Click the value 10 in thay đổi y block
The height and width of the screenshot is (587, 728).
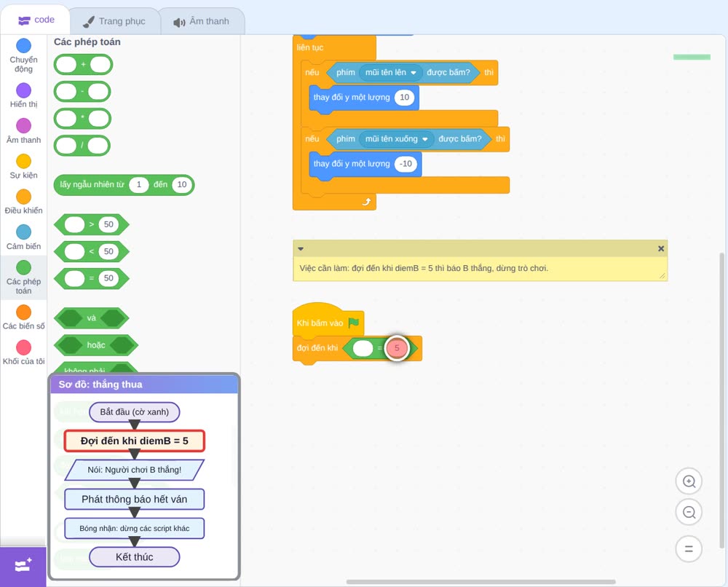coord(404,98)
